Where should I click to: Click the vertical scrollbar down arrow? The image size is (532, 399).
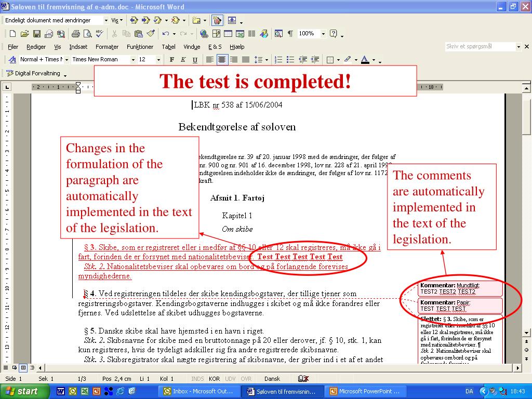[x=526, y=333]
